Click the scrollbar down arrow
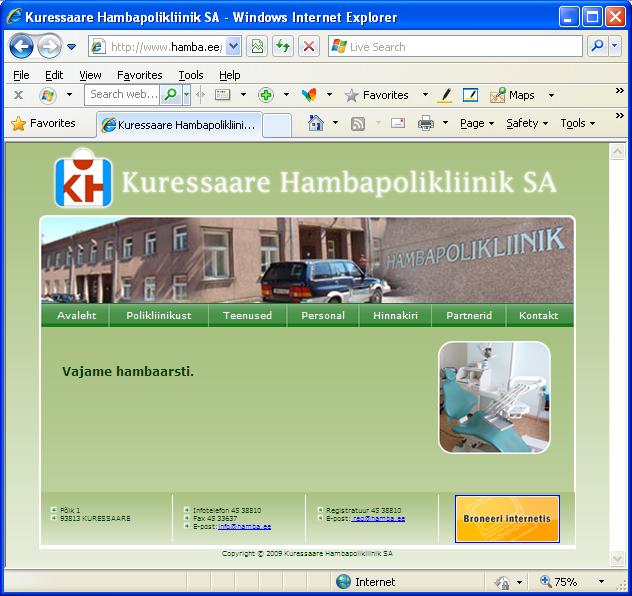Viewport: 632px width, 596px height. coord(617,559)
